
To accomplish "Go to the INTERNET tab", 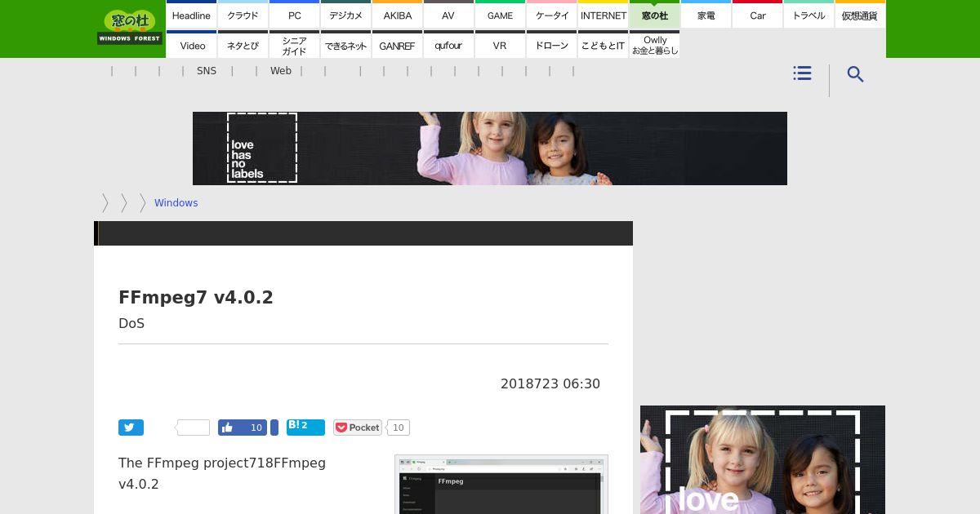I will 603,15.
